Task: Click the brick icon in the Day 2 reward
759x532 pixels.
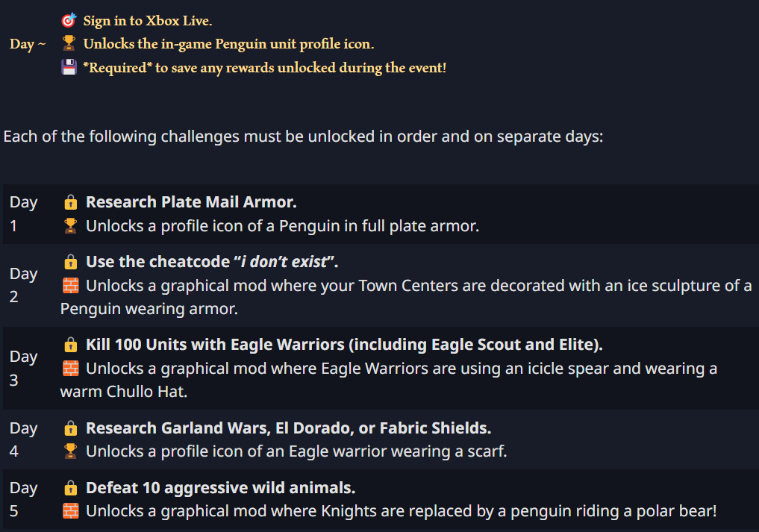Action: [70, 285]
